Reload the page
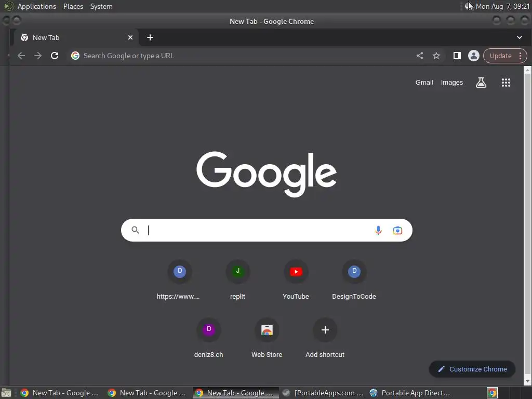The width and height of the screenshot is (532, 399). [x=55, y=56]
